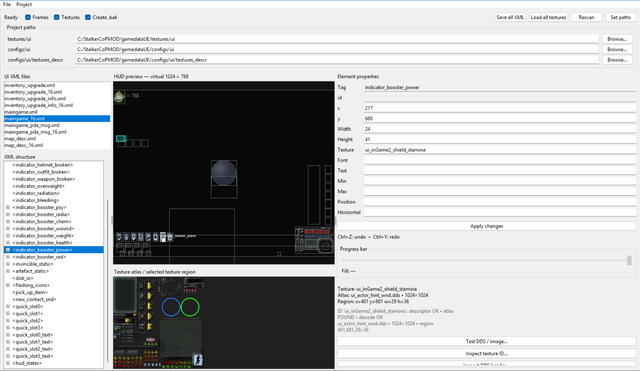Image resolution: width=640 pixels, height=371 pixels.
Task: Expand the indicator_booster_chem node
Action: pyautogui.click(x=8, y=221)
